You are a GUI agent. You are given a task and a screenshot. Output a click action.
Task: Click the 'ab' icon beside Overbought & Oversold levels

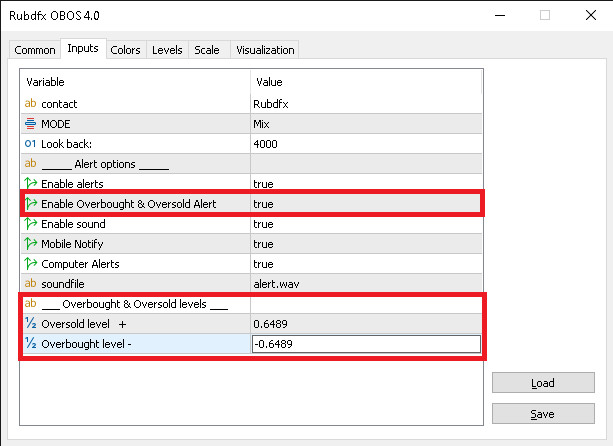(30, 303)
